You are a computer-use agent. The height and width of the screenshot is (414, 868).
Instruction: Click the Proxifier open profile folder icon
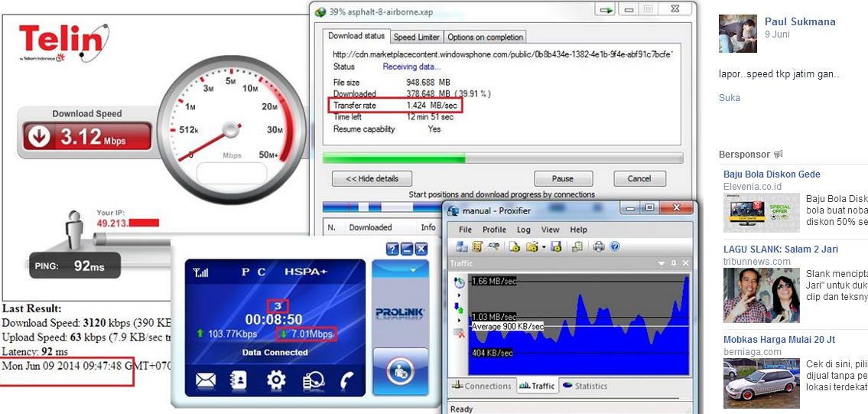click(532, 246)
